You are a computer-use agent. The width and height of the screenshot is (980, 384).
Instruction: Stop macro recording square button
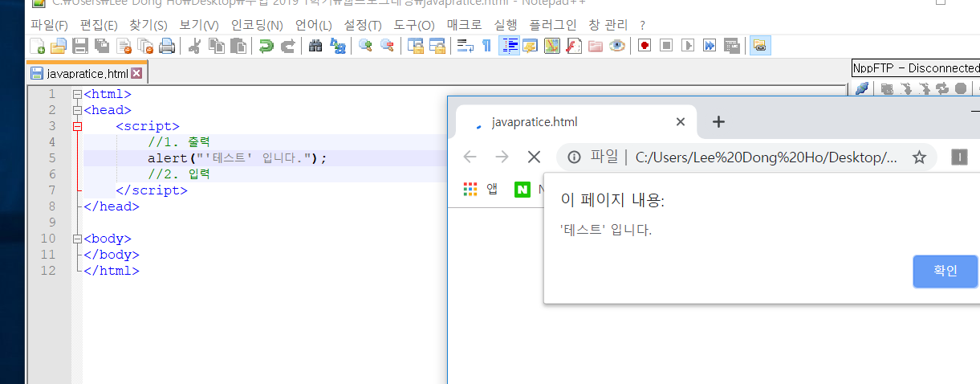click(665, 46)
